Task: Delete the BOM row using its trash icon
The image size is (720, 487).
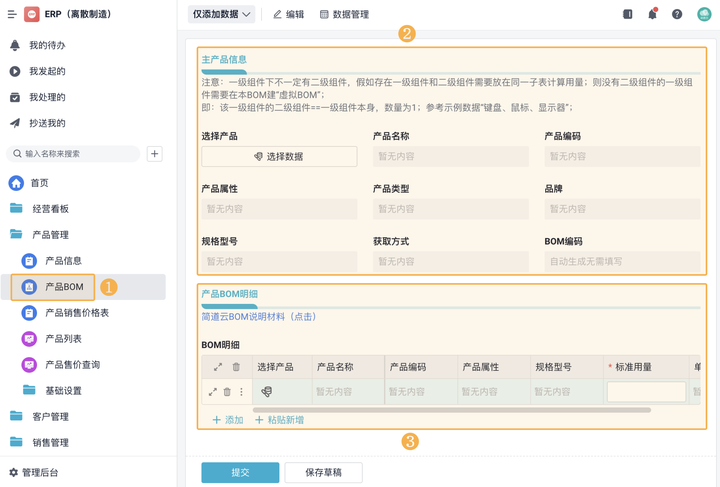Action: click(x=227, y=392)
